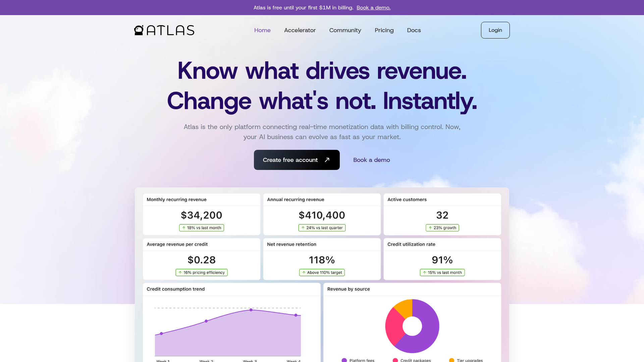
Task: Click the purple Platform fees legend dot
Action: 343,360
